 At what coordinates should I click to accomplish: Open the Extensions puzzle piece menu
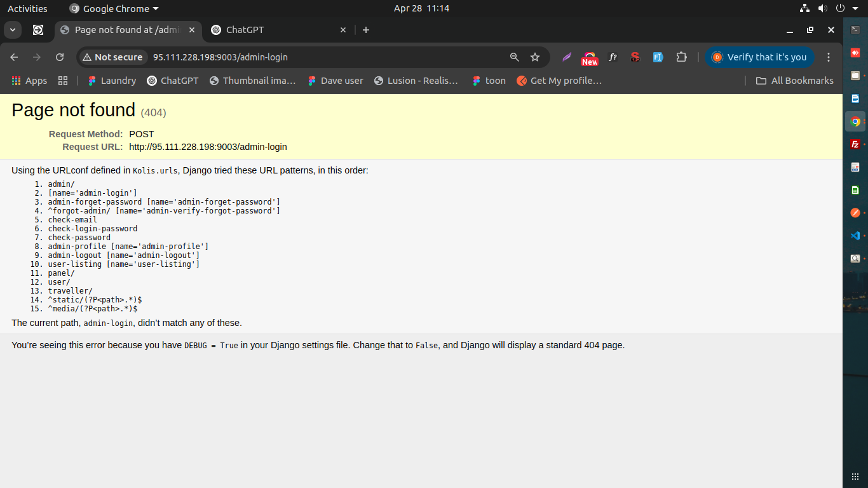tap(681, 57)
